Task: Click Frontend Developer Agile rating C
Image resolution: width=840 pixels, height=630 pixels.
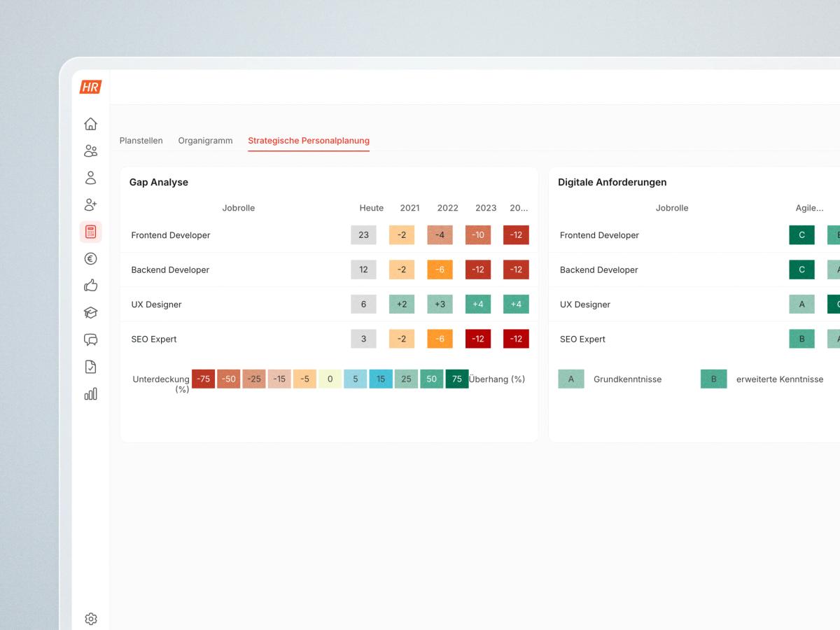Action: point(801,235)
